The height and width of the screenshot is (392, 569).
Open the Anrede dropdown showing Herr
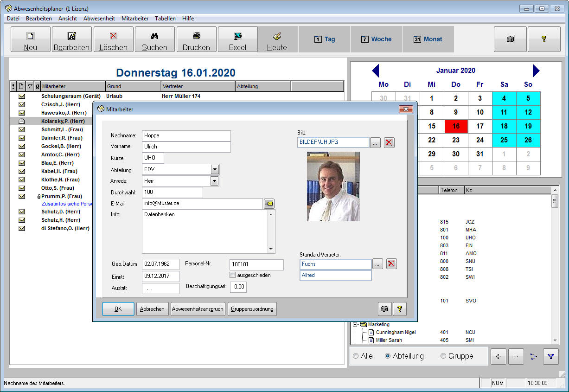(x=215, y=181)
